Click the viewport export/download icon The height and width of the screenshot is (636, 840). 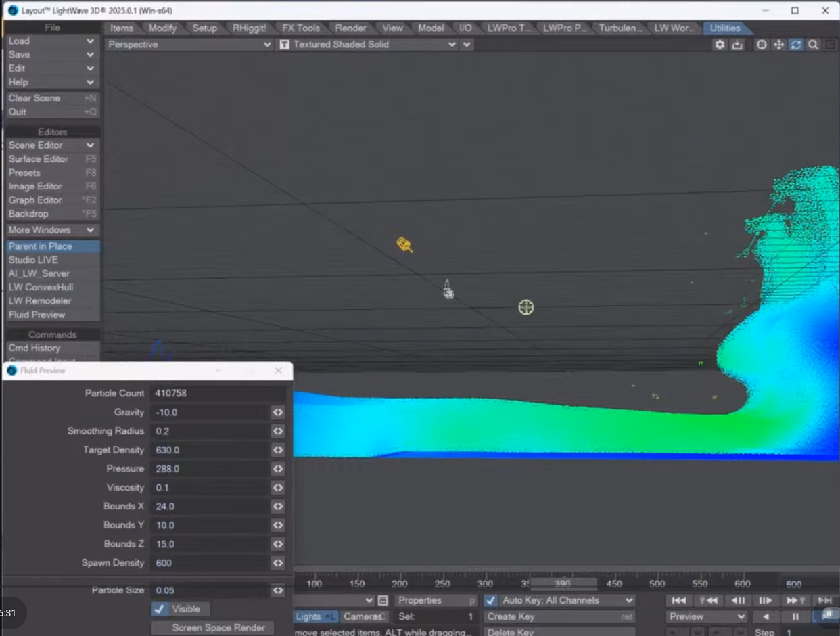737,45
